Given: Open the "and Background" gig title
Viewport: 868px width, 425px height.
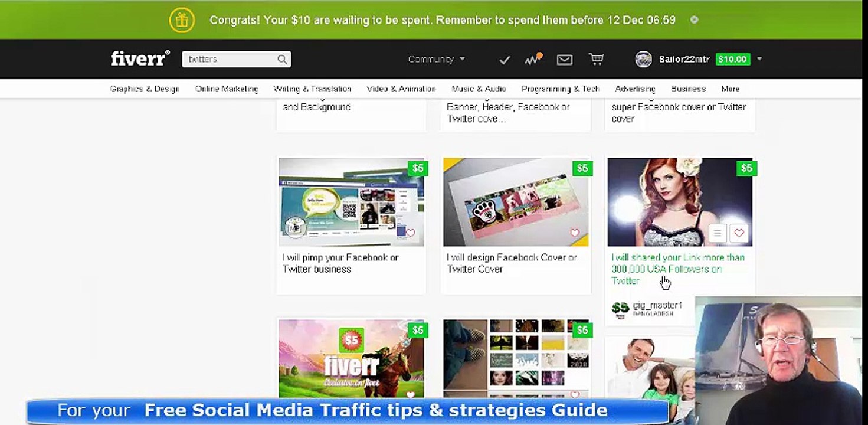Looking at the screenshot, I should (x=317, y=107).
